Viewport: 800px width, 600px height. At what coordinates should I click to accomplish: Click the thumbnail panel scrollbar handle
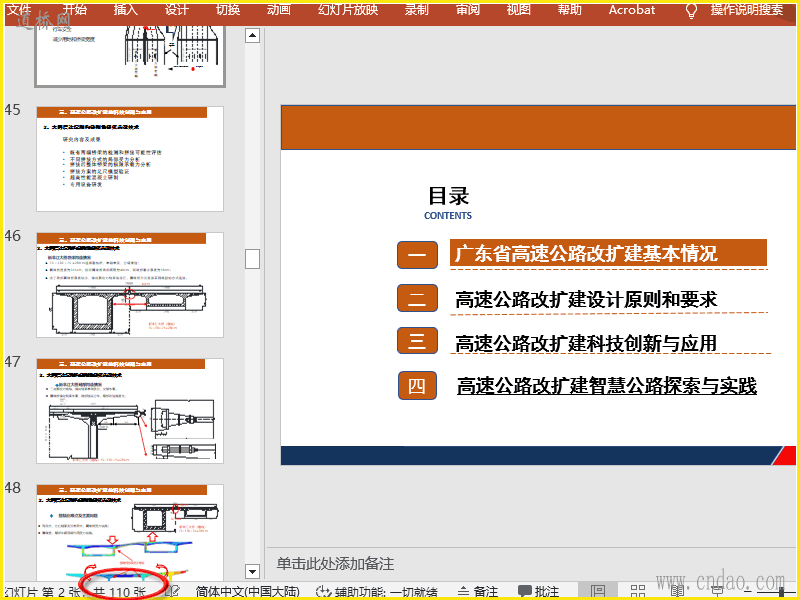[x=253, y=259]
